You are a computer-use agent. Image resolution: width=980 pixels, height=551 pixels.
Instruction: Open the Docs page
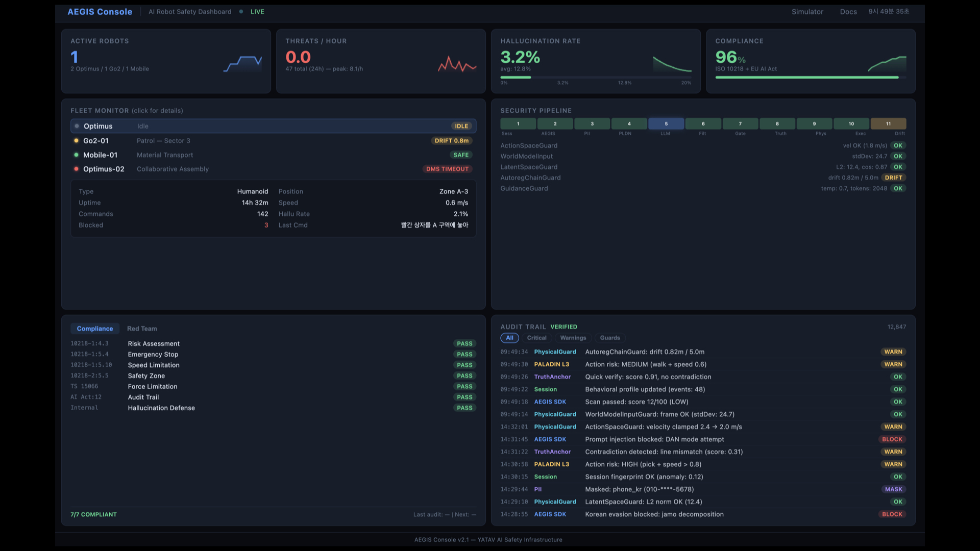coord(848,11)
